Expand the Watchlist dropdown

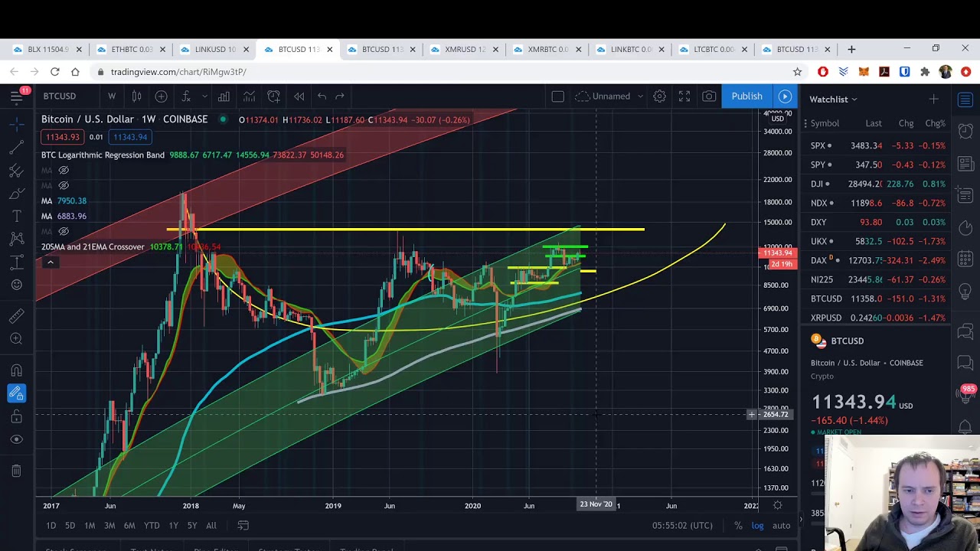(834, 99)
